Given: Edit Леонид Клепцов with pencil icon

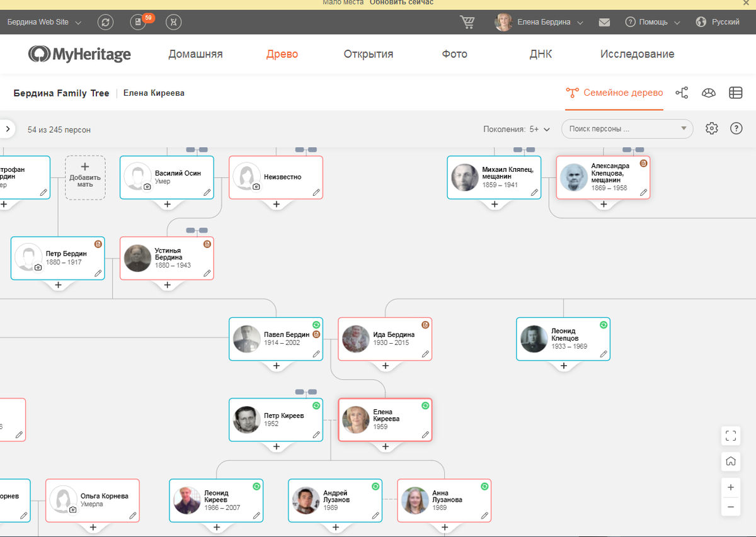Looking at the screenshot, I should coord(604,354).
